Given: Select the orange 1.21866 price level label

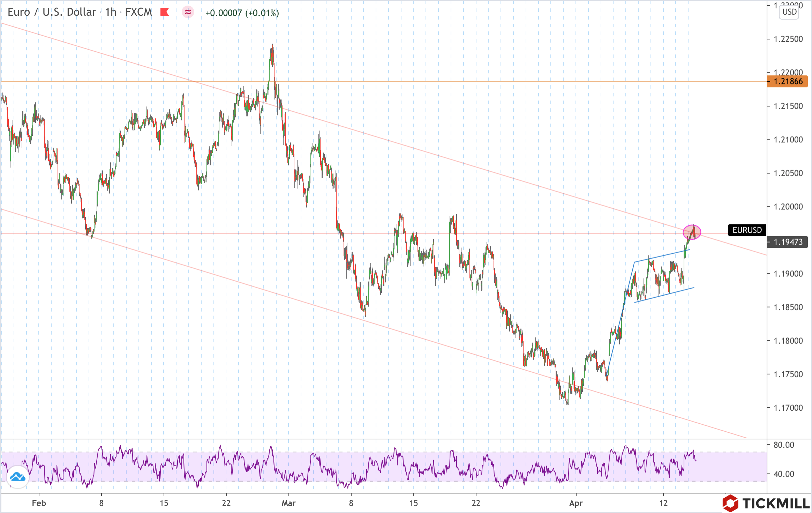Looking at the screenshot, I should click(787, 81).
